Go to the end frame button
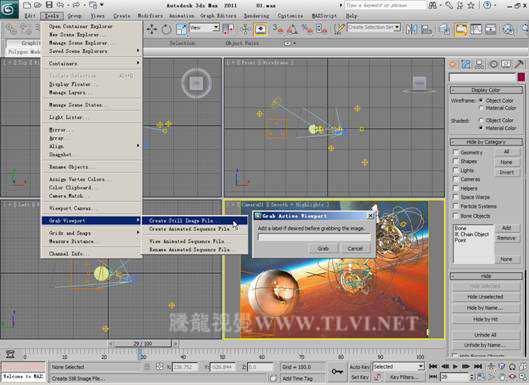This screenshot has height=385, width=529. point(478,366)
